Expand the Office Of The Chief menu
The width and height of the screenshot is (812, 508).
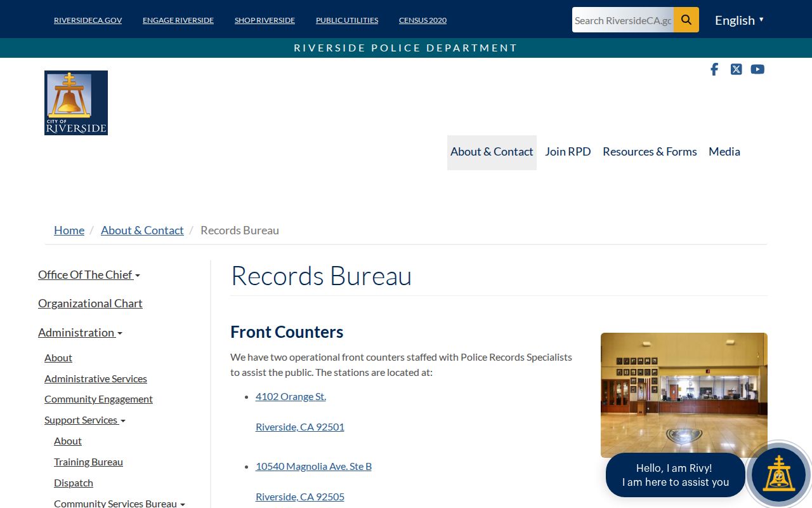89,275
